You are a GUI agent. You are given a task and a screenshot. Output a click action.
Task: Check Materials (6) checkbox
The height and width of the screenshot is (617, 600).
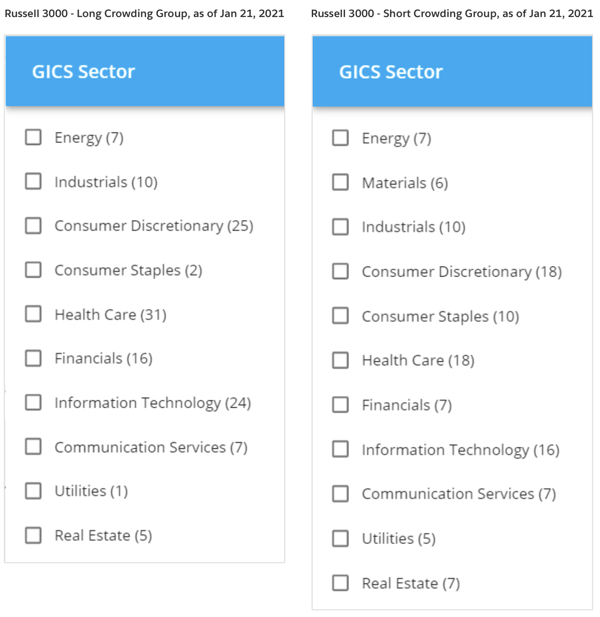[340, 182]
